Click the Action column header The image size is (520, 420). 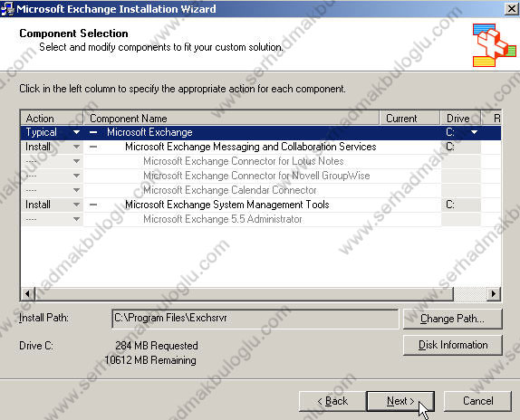[52, 119]
